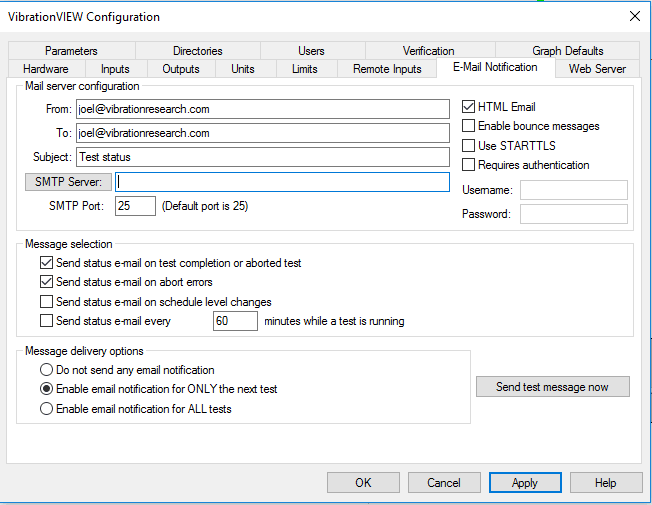Open Help for this dialog
This screenshot has height=505, width=652.
[606, 483]
